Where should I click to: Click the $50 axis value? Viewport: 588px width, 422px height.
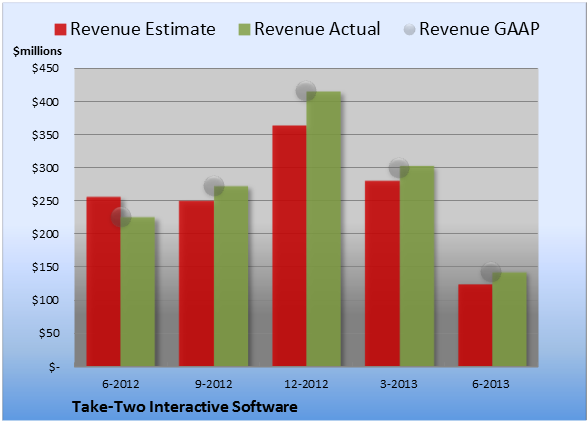click(49, 333)
